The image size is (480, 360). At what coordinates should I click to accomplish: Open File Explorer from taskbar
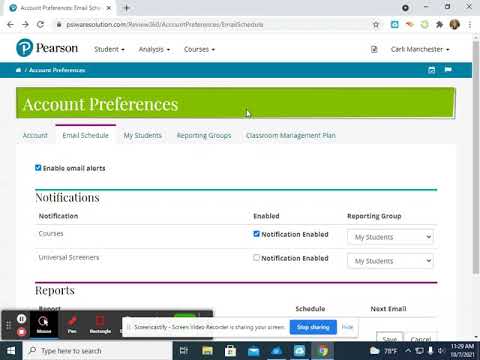207,351
